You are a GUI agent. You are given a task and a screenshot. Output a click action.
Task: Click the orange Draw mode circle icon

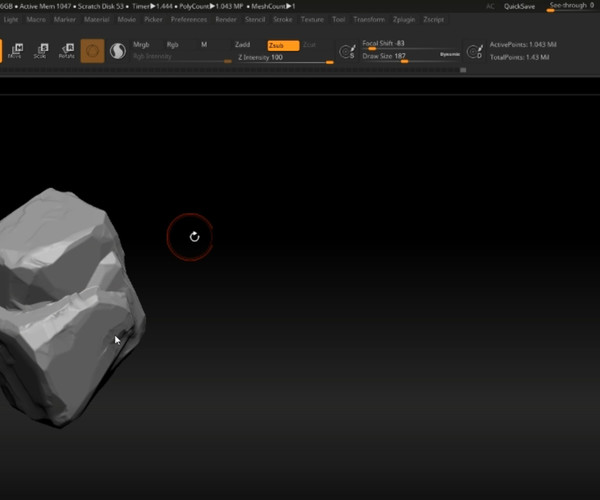(92, 51)
